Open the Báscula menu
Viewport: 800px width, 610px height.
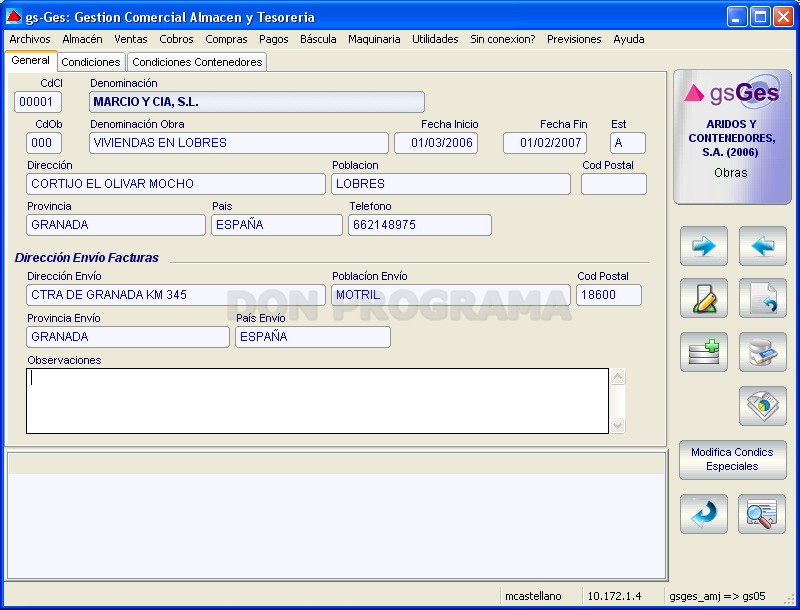[x=318, y=39]
